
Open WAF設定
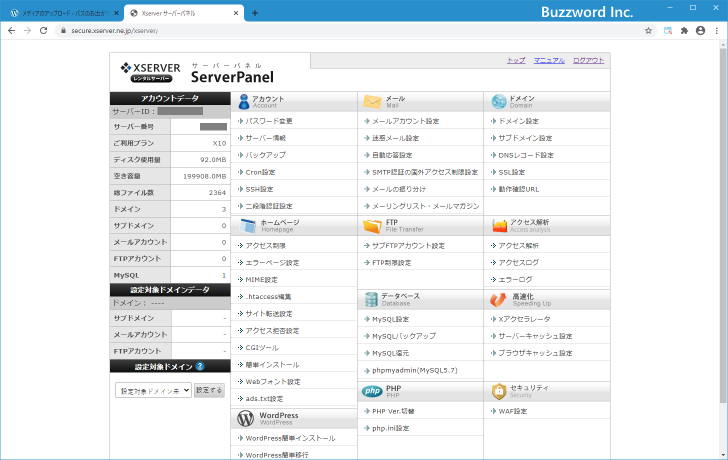(513, 411)
